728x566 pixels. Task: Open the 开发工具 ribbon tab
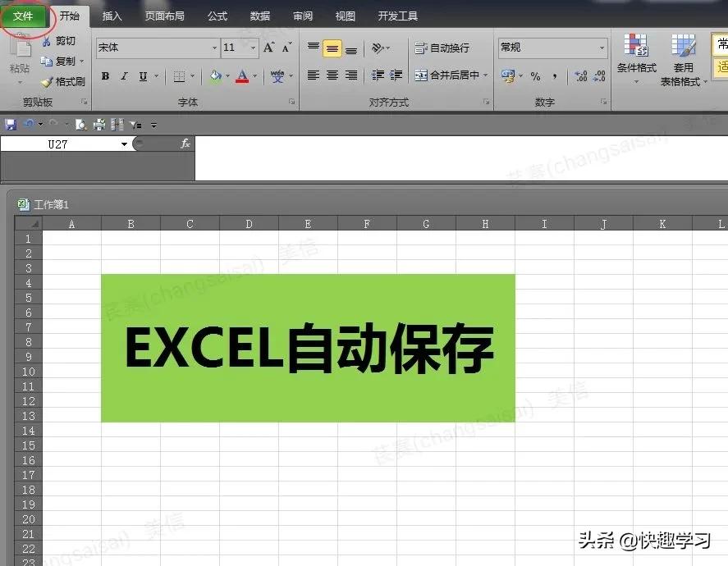(398, 16)
